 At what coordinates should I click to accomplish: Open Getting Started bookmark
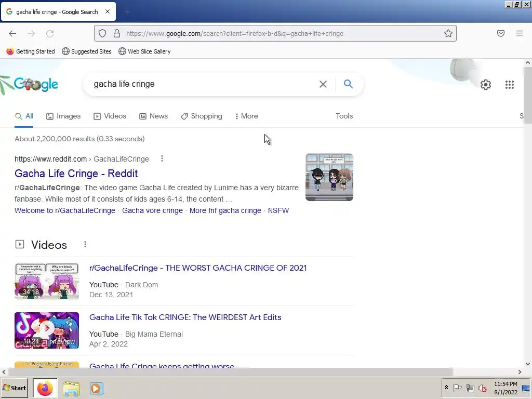point(31,51)
